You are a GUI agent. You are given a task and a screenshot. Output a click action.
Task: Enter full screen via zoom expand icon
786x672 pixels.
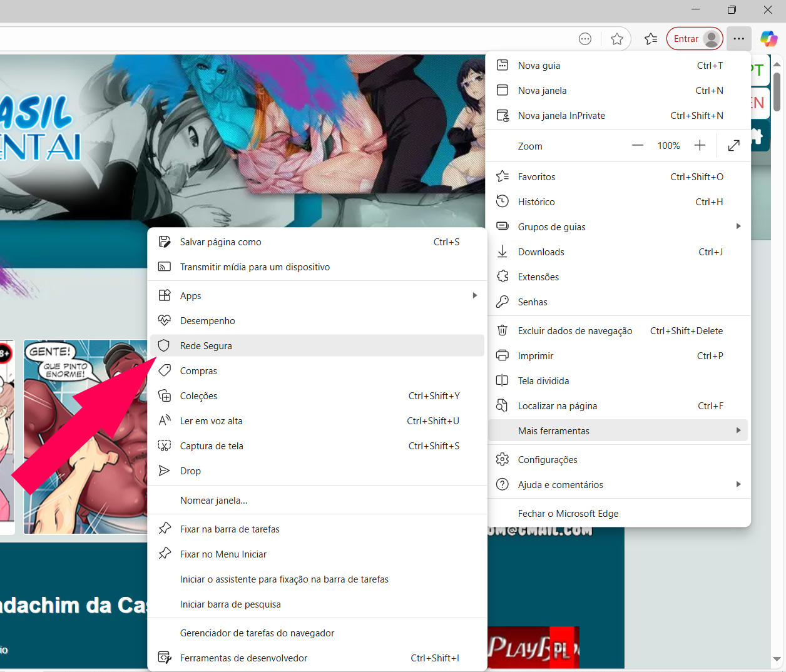coord(733,146)
